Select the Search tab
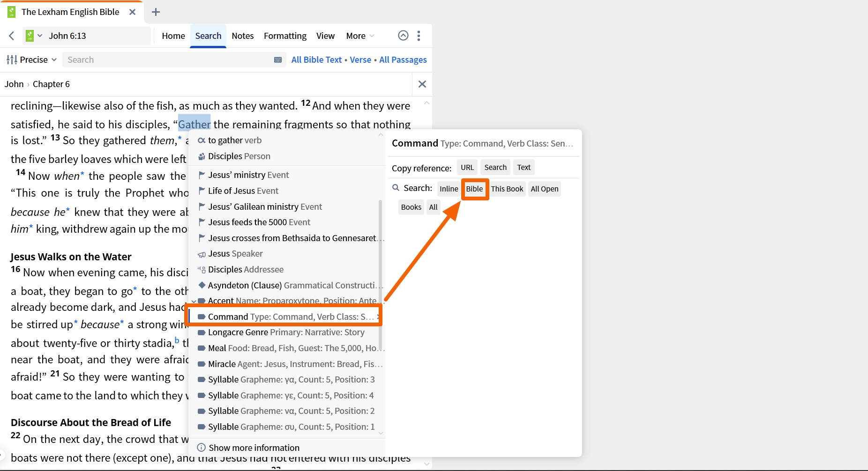 point(208,36)
